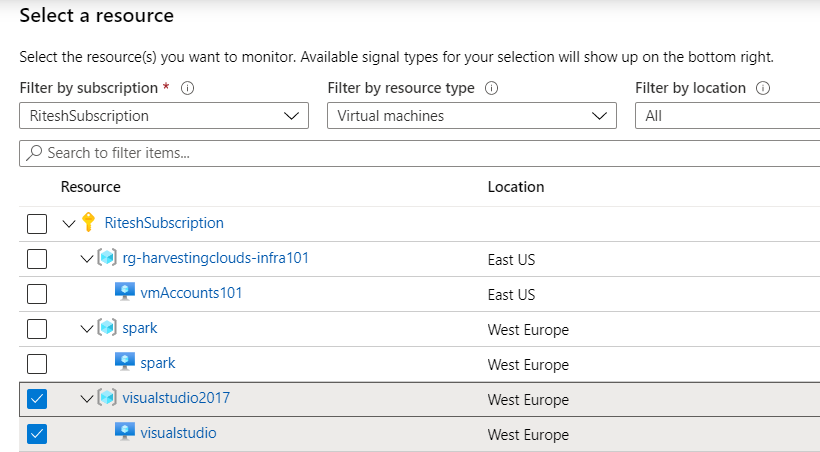Check the RiteshSubscription checkbox
The image size is (820, 452).
click(x=37, y=224)
